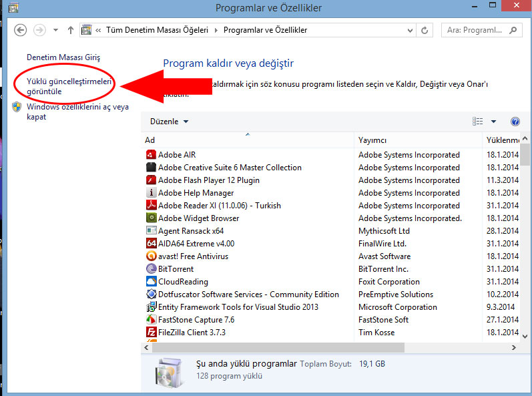This screenshot has height=396, width=532.
Task: Click publisher Tim Kosse
Action: [376, 333]
